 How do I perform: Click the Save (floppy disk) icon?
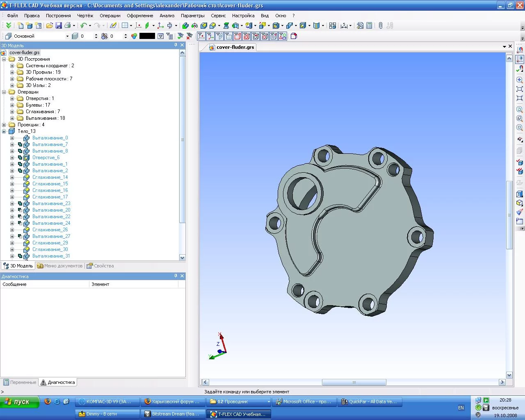coord(59,25)
